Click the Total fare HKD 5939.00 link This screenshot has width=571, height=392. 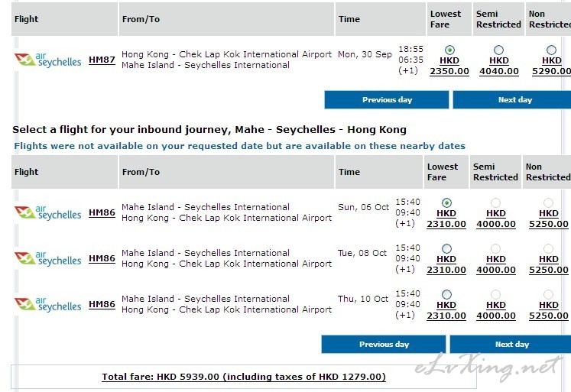244,377
